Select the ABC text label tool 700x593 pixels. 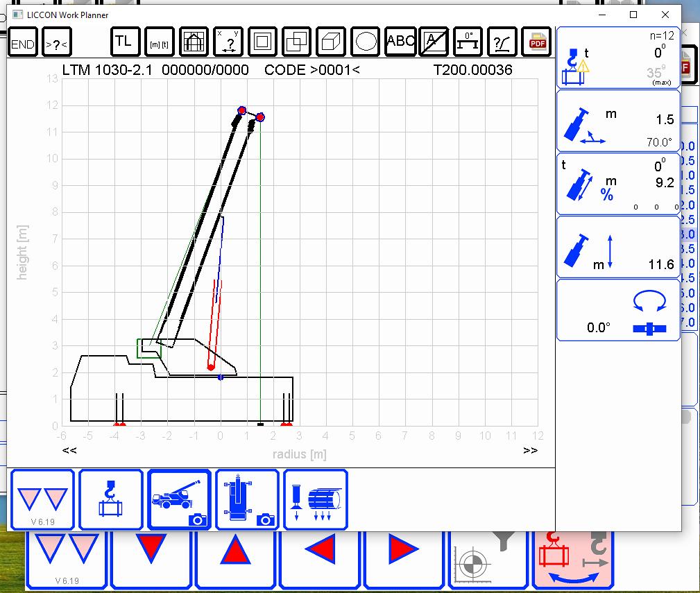pos(400,42)
